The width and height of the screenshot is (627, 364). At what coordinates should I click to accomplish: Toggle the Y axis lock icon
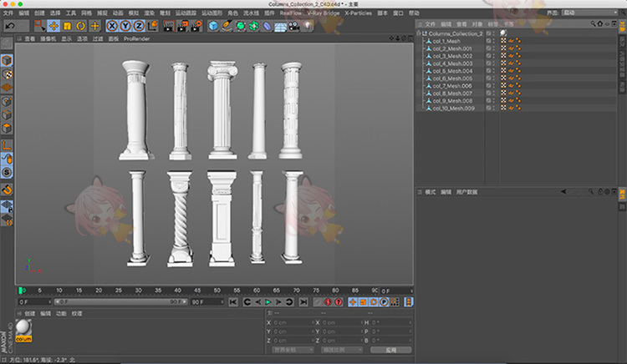(x=125, y=26)
